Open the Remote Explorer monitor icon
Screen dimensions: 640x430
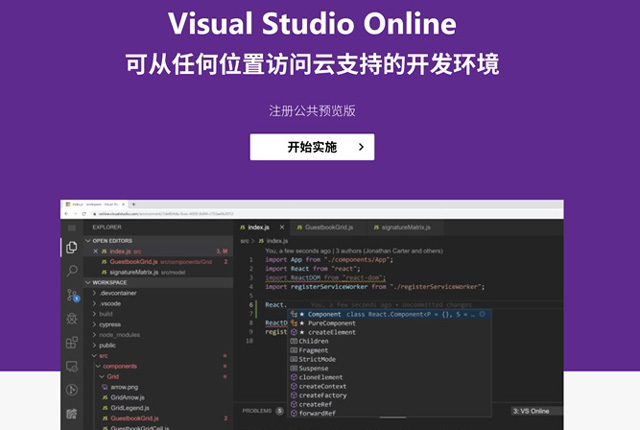click(x=72, y=366)
